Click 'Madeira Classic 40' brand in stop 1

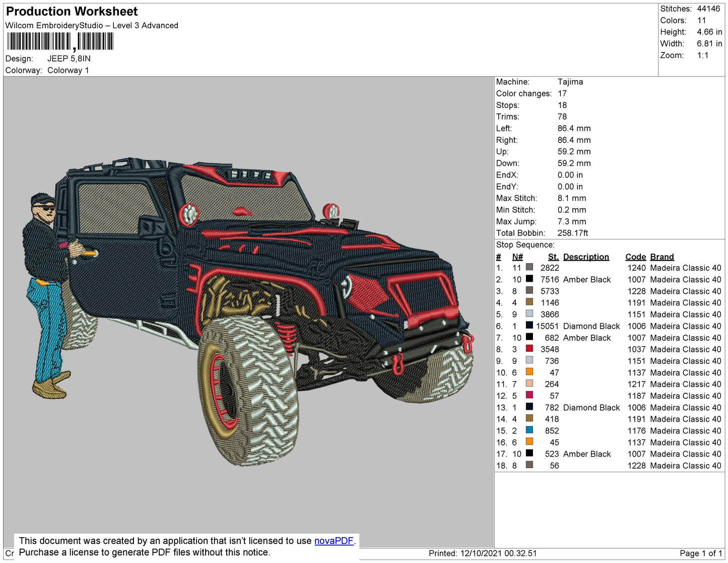(686, 268)
